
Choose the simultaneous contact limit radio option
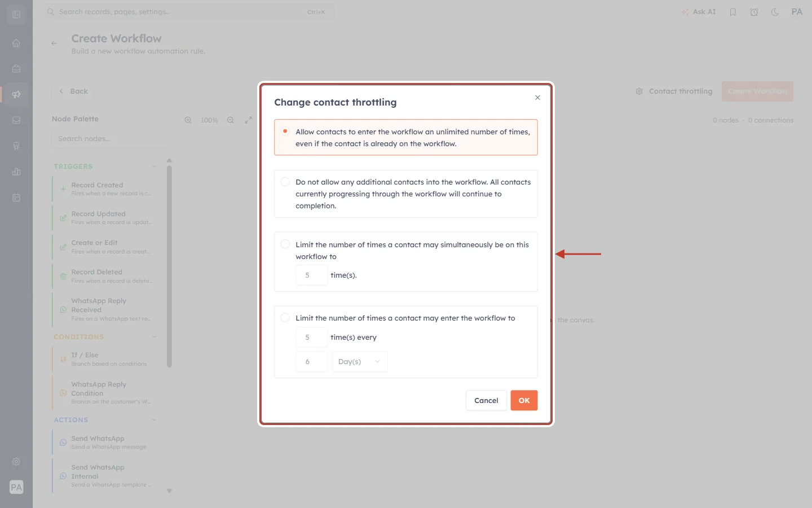285,244
